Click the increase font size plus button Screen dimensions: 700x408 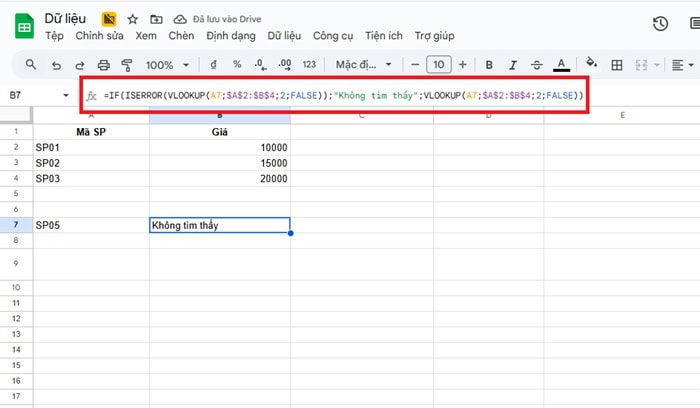[x=463, y=65]
